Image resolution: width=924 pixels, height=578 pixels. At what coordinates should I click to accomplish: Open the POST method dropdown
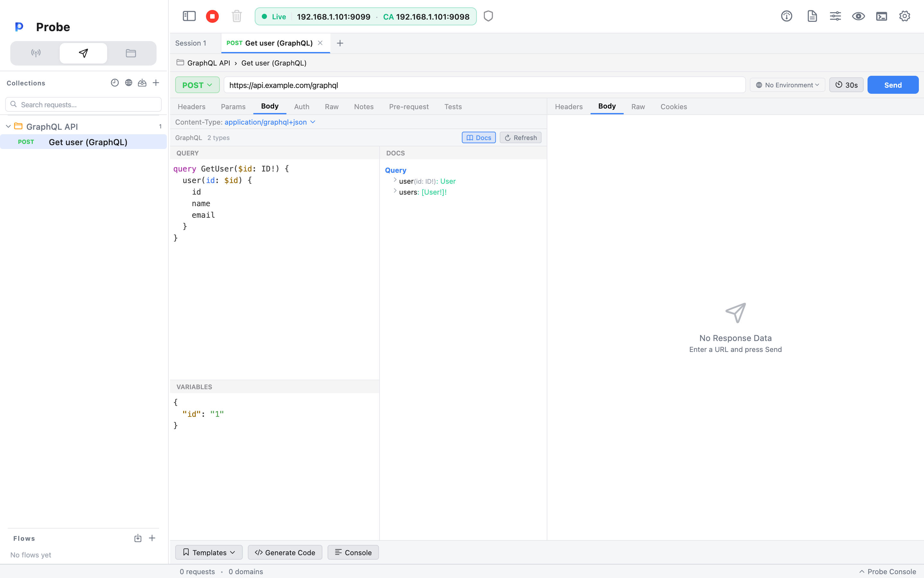[197, 85]
